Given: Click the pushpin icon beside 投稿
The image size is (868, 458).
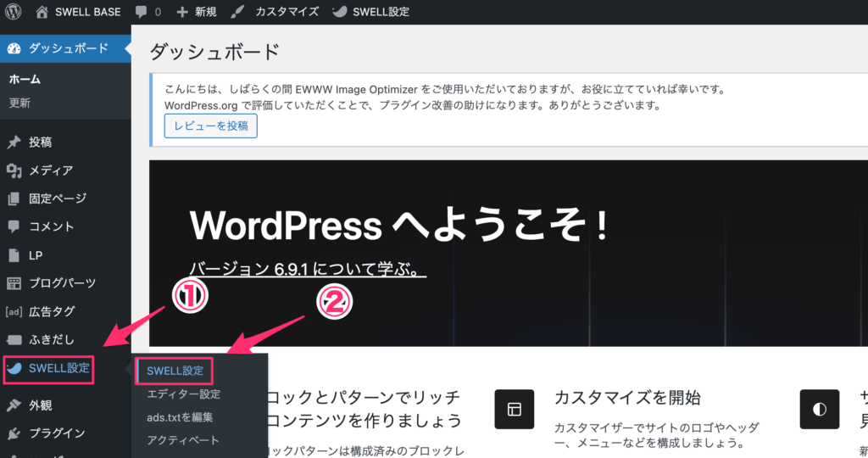Looking at the screenshot, I should pos(14,142).
